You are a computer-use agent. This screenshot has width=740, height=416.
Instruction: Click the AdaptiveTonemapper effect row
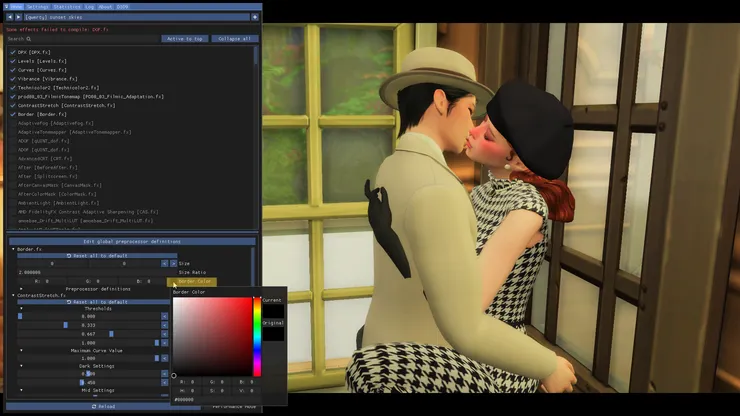point(75,132)
